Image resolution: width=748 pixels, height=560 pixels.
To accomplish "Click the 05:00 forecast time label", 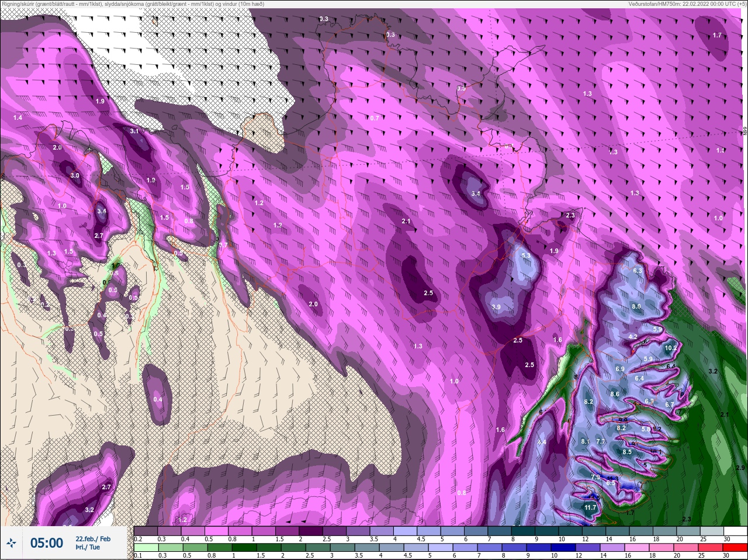I will [47, 543].
